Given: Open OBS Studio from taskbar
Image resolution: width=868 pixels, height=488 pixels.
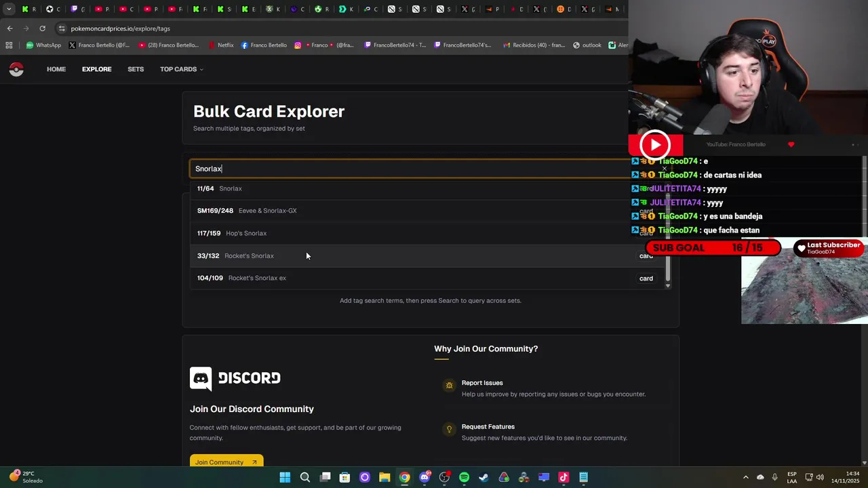Looking at the screenshot, I should point(444,477).
